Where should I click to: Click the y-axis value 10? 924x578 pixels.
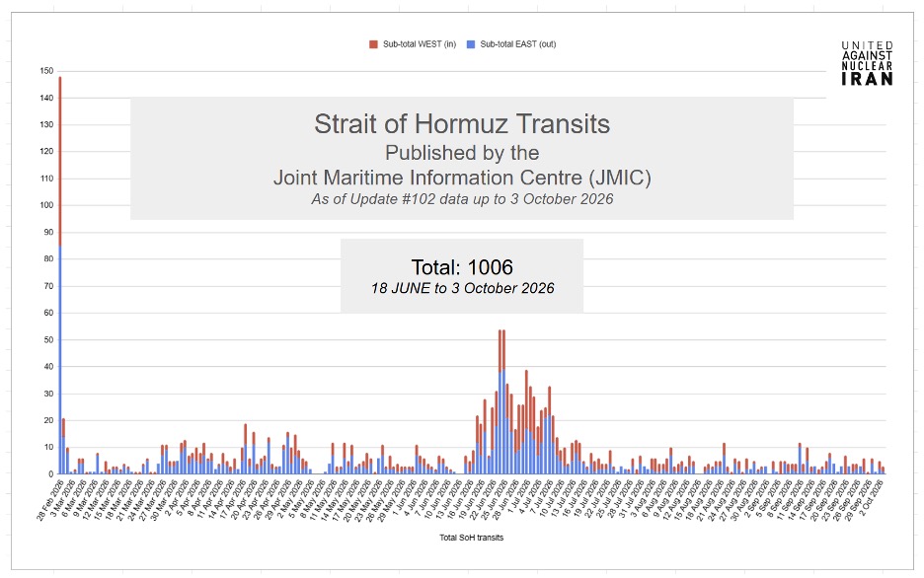click(x=48, y=447)
